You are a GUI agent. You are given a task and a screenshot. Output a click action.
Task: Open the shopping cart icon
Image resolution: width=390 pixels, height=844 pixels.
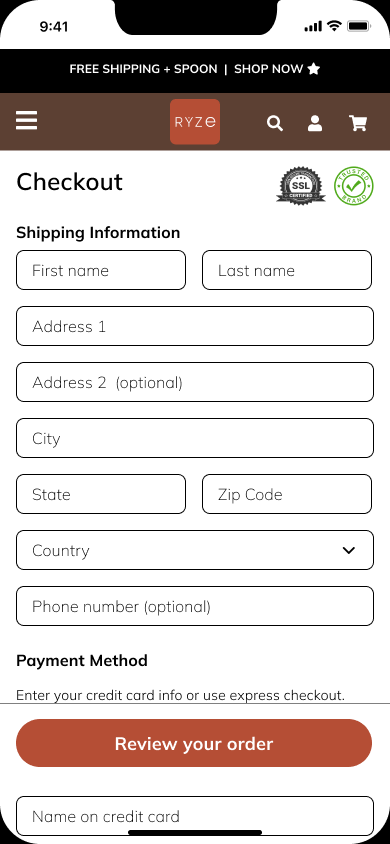pyautogui.click(x=358, y=123)
